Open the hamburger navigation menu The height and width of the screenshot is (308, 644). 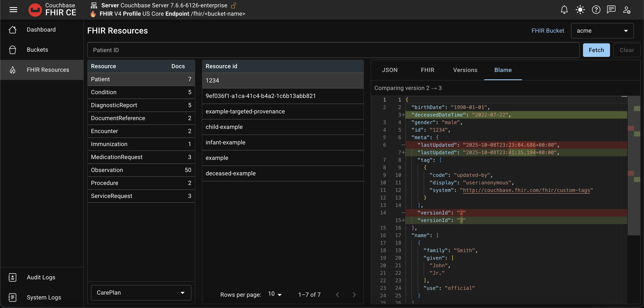tap(13, 10)
